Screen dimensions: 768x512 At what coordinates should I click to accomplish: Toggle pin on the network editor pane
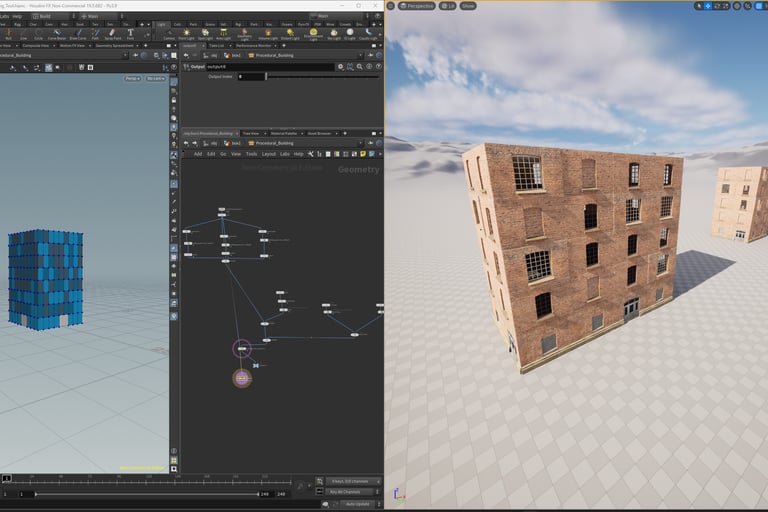click(x=371, y=143)
